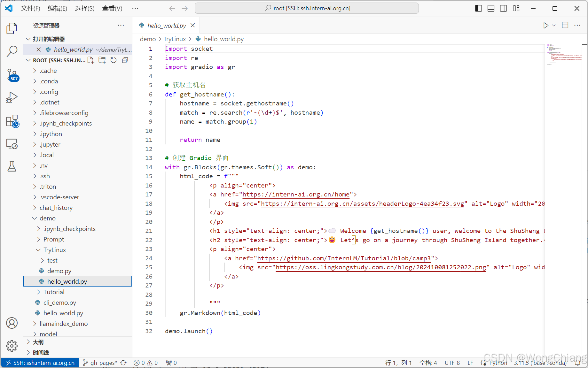This screenshot has width=588, height=368.
Task: Select Python interpreter 3.11.5 base conda
Action: coord(540,363)
